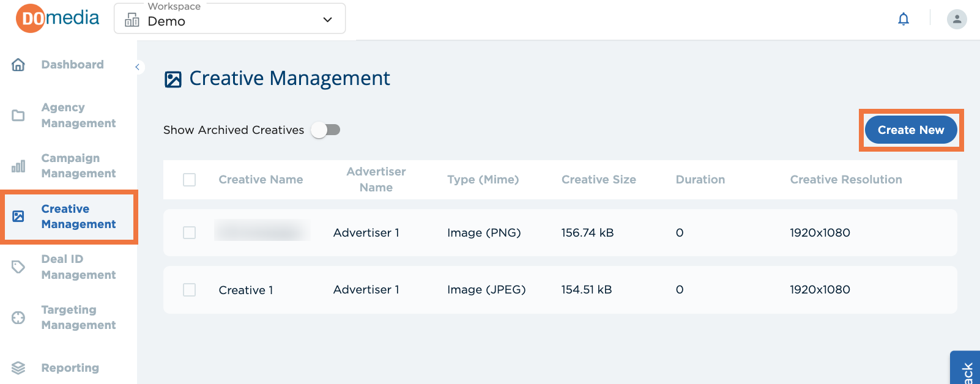Click the duration 0 in the JPEG row

pyautogui.click(x=680, y=290)
